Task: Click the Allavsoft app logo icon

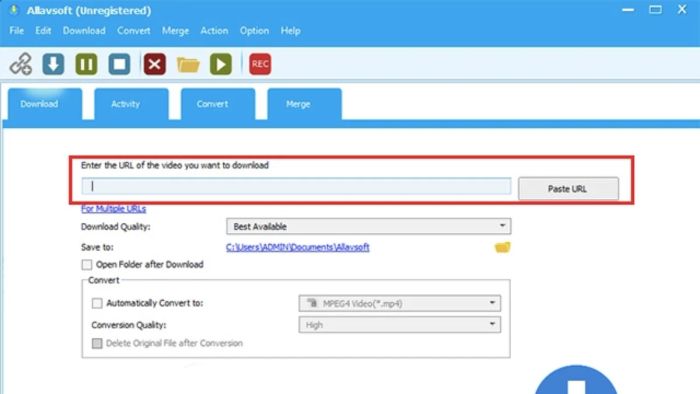Action: pos(14,10)
